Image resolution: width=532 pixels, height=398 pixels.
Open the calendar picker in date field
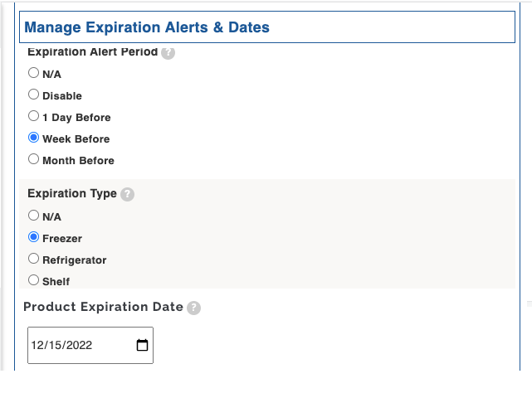(x=142, y=346)
